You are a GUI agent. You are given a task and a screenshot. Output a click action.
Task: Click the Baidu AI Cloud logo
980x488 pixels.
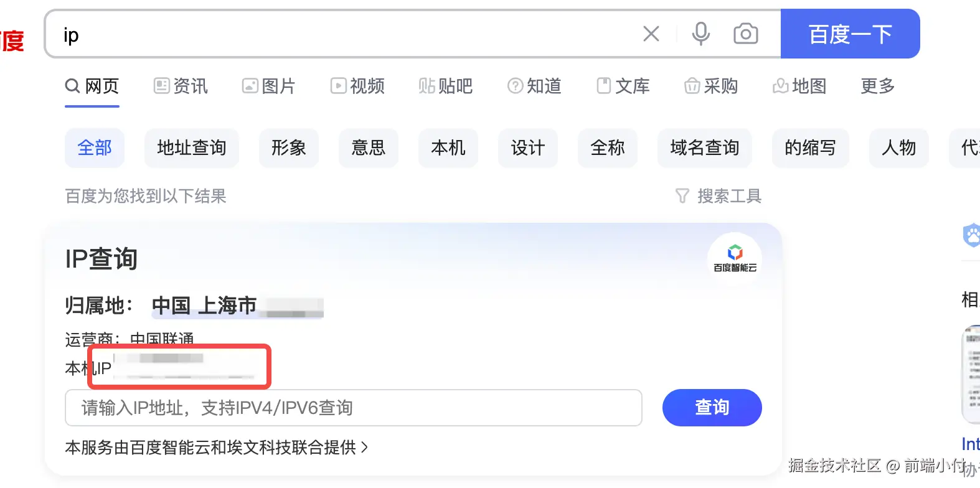(x=735, y=257)
